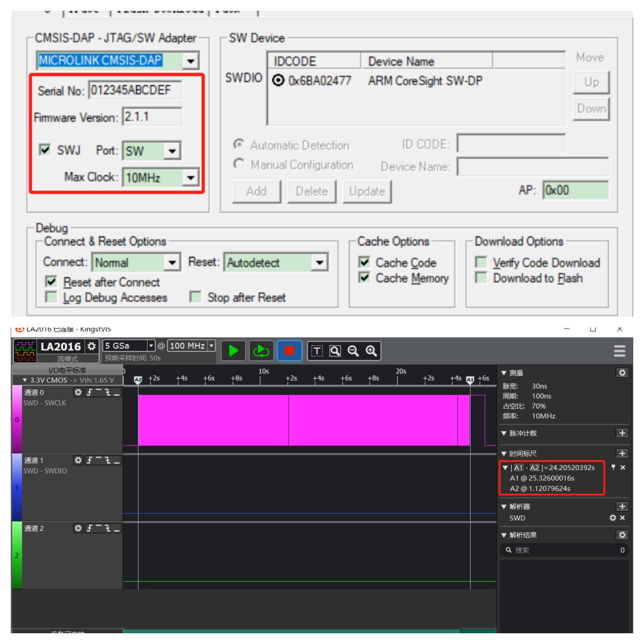Collapse the analyzer section
The height and width of the screenshot is (644, 644).
(x=504, y=507)
